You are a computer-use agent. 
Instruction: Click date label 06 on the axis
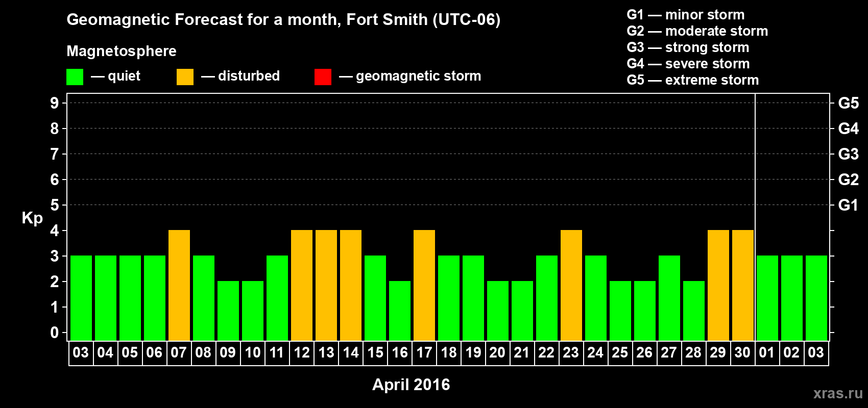tap(154, 353)
